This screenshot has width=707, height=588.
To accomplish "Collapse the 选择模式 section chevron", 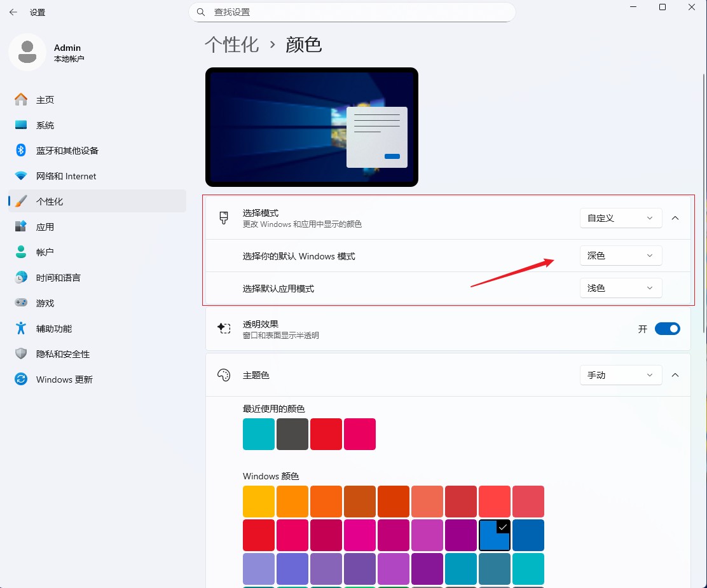I will click(x=675, y=218).
